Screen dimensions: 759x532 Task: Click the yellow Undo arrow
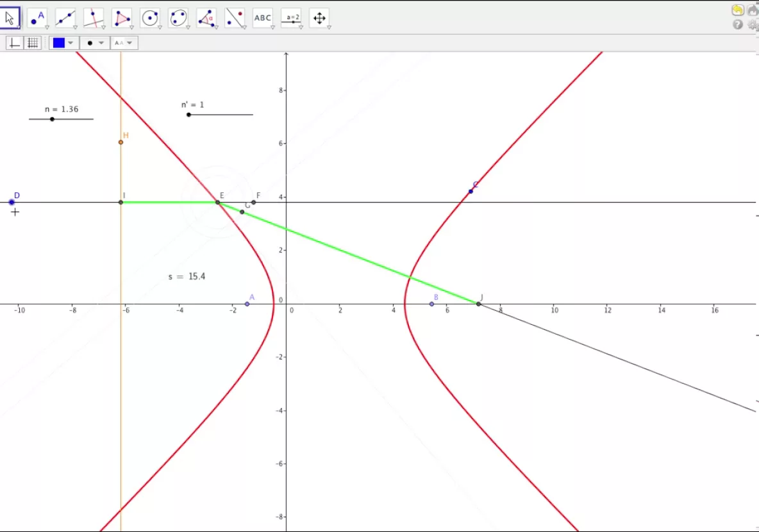pos(738,10)
